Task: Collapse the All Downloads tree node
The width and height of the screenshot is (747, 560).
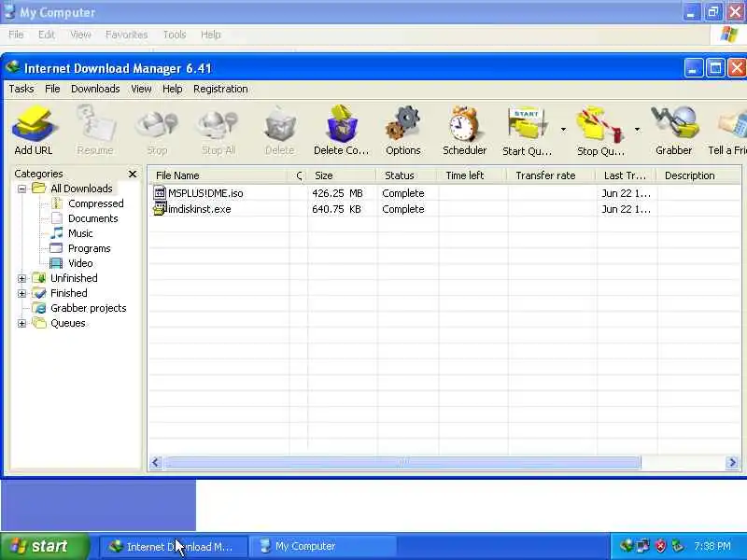Action: (x=21, y=189)
